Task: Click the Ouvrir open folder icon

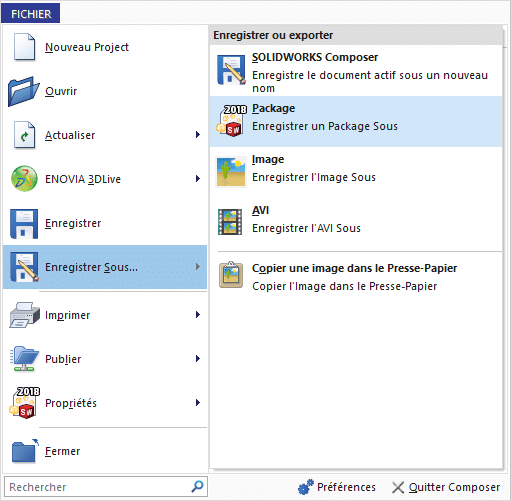Action: point(24,91)
